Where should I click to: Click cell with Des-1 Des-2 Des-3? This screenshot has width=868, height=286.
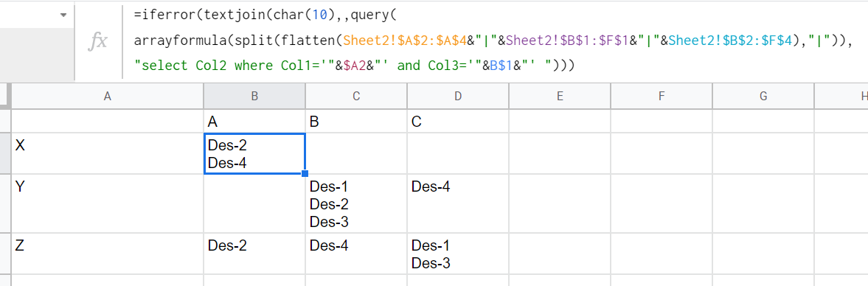[x=356, y=203]
